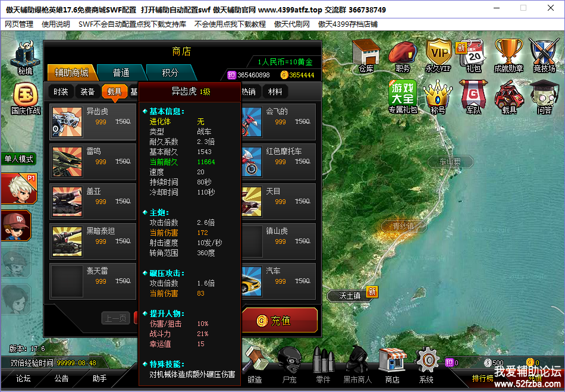Screen dimensions: 565x392
Task: Open the 军队 army banner icon
Action: [x=473, y=97]
